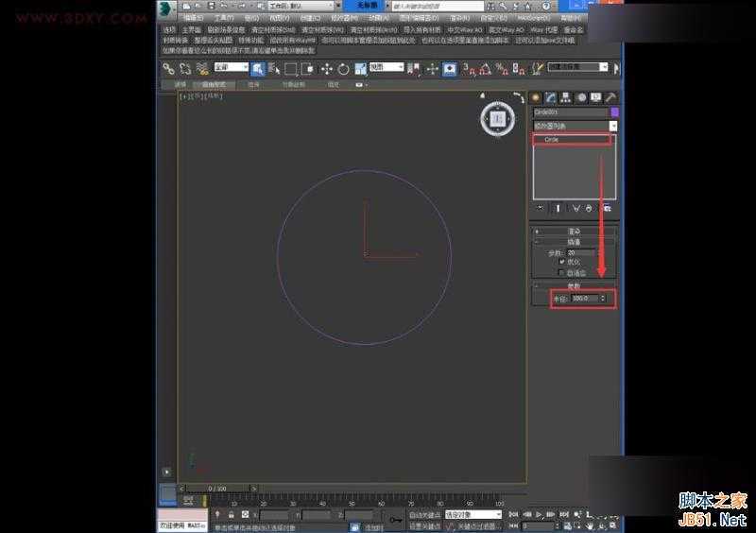Click the Go to End playback button
This screenshot has height=533, width=756.
[x=564, y=515]
